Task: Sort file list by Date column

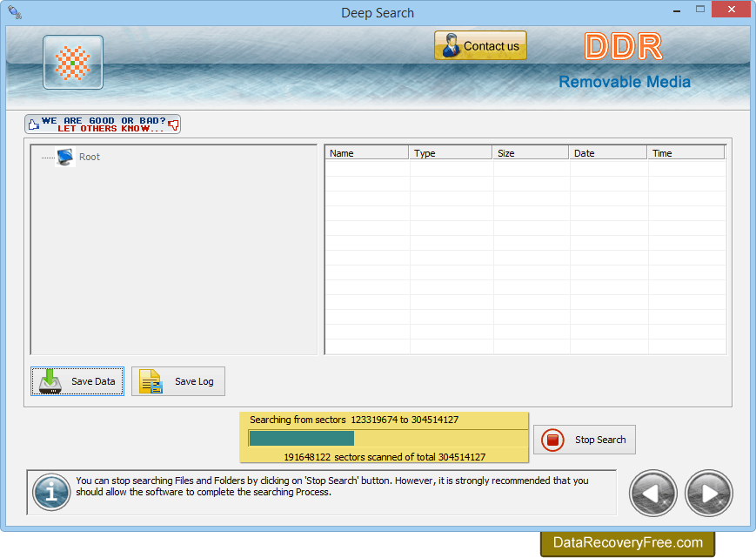Action: [x=607, y=153]
